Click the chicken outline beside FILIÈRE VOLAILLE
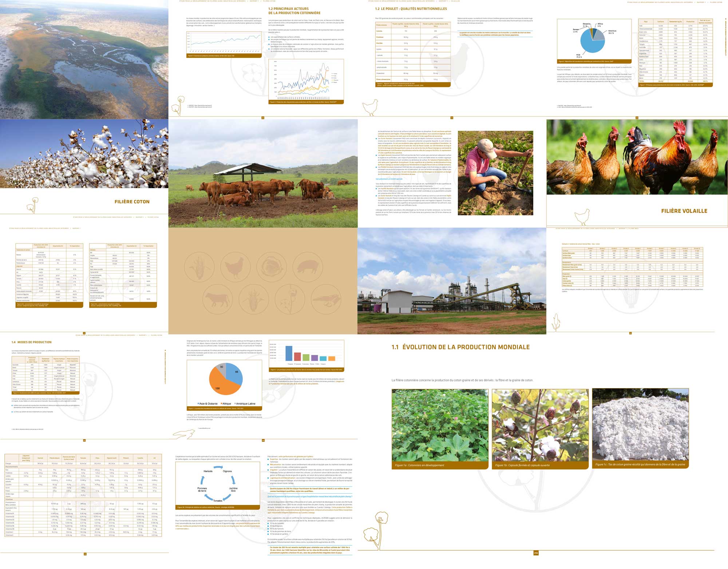 (x=582, y=217)
